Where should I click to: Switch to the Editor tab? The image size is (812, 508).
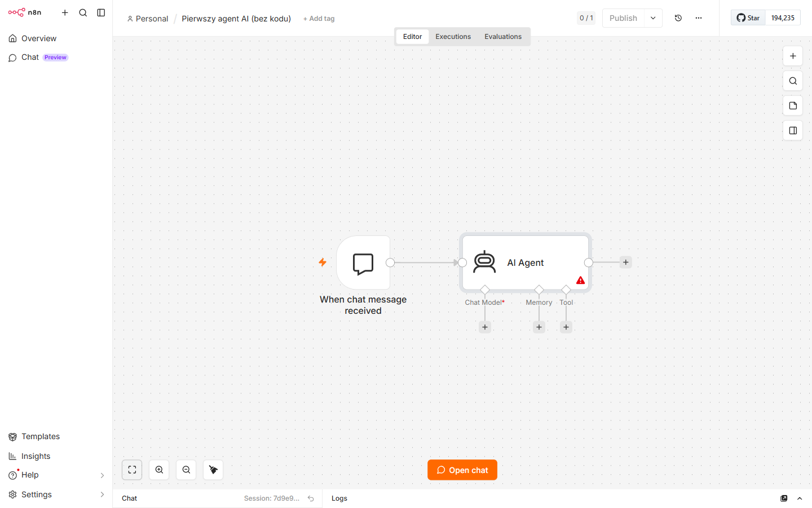(x=412, y=37)
